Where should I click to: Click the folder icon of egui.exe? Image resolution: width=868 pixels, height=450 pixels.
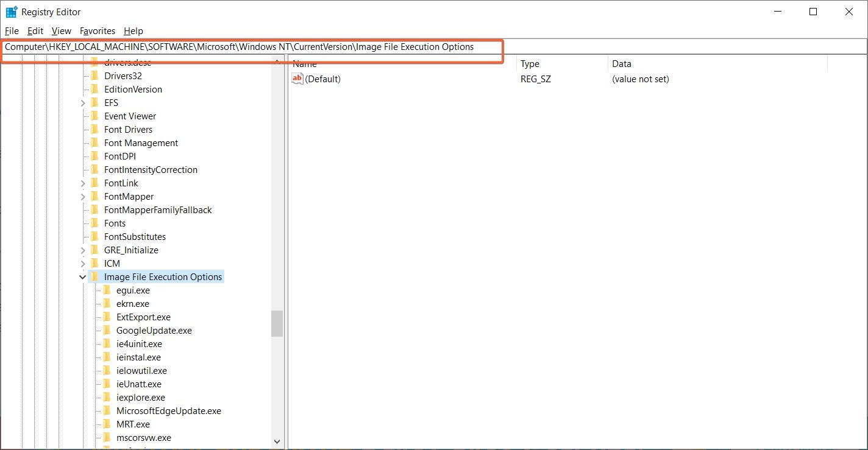[x=107, y=290]
